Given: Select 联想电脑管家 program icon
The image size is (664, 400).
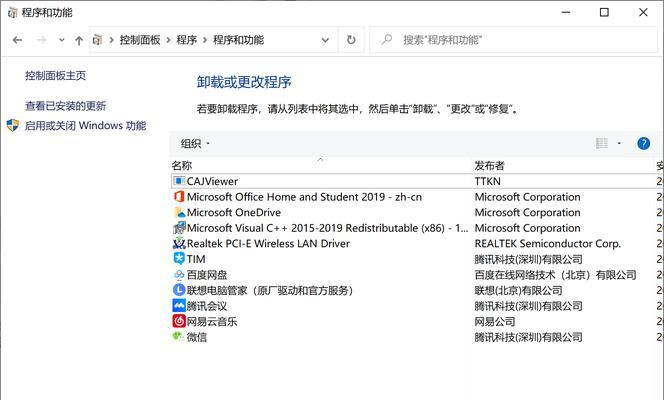Looking at the screenshot, I should click(179, 290).
